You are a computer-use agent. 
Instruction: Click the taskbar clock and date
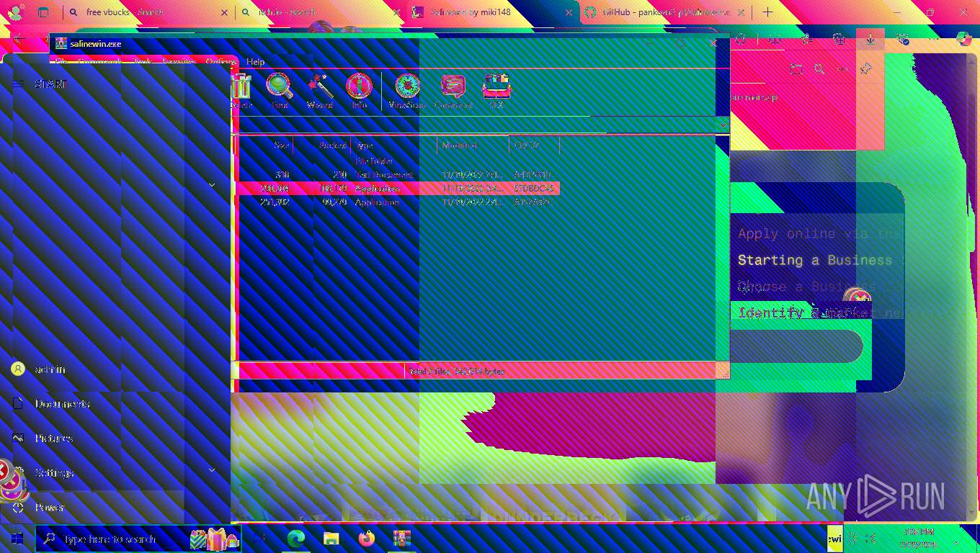click(919, 539)
